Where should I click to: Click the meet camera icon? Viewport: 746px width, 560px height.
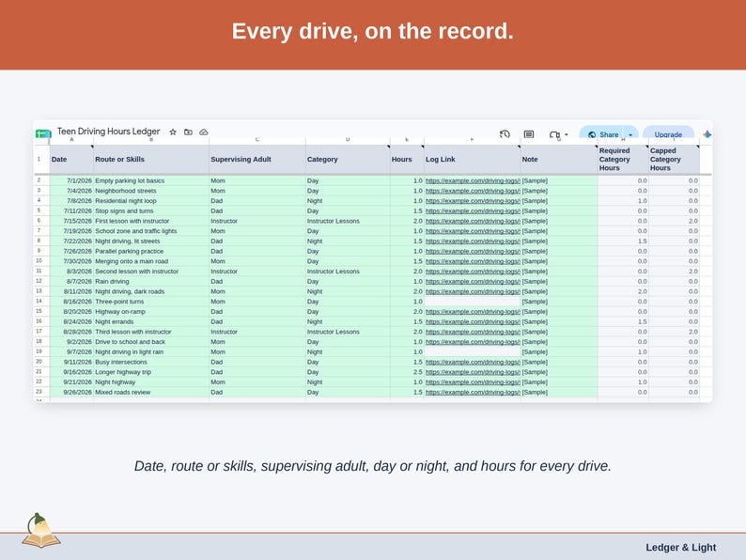coord(554,134)
